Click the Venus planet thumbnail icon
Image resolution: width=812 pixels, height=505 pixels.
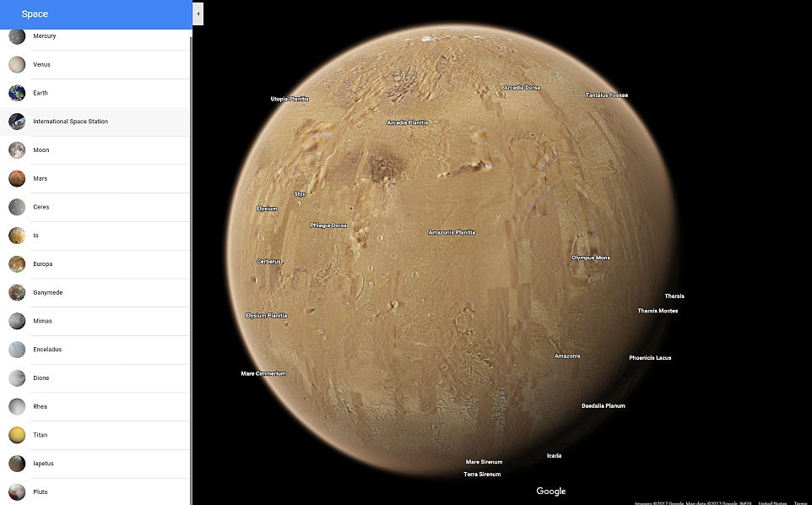17,65
